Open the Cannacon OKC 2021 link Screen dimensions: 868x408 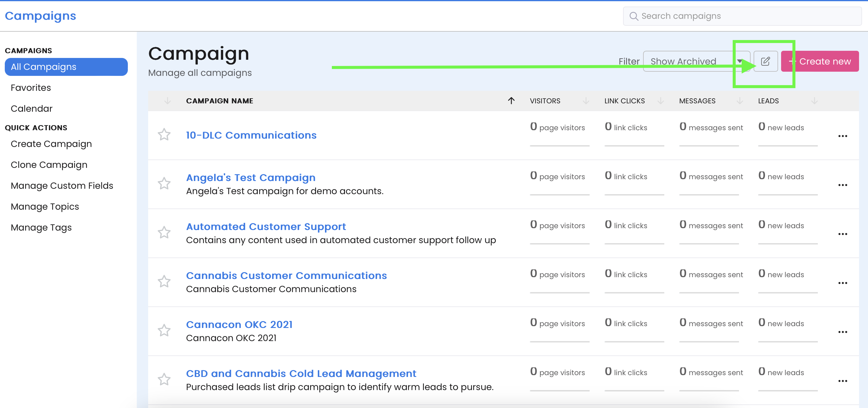pyautogui.click(x=239, y=324)
